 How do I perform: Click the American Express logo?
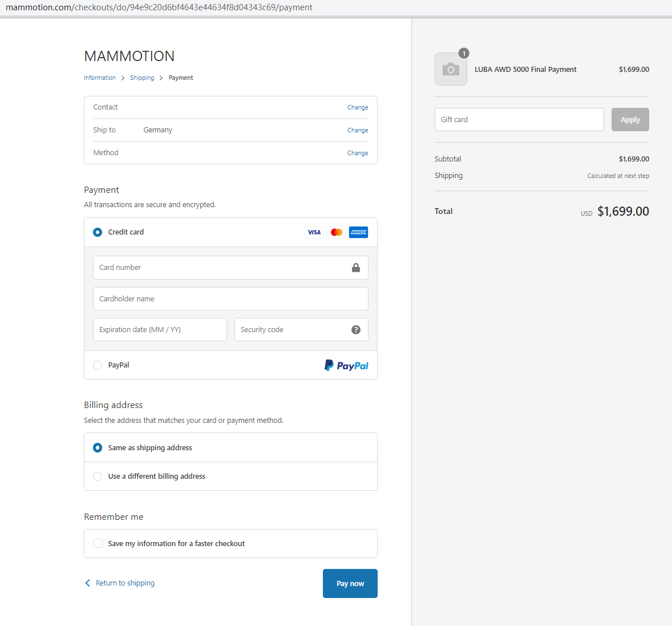358,232
